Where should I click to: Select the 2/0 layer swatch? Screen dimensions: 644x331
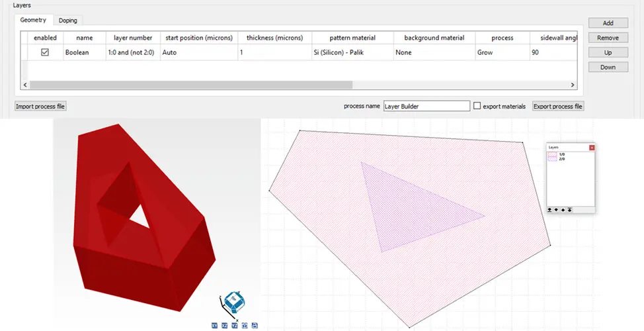(x=552, y=159)
